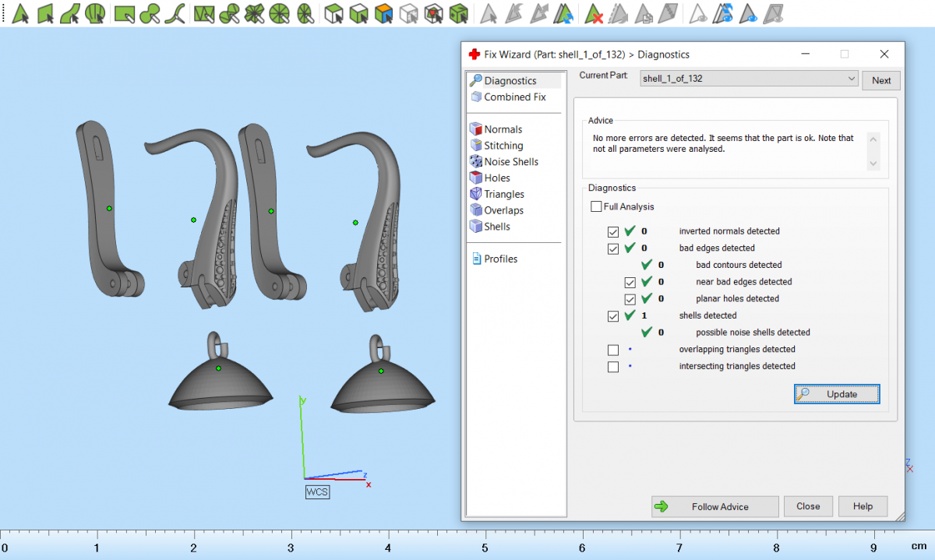This screenshot has width=935, height=560.
Task: Select the Mark Triangle tool in toolbar
Action: pos(21,13)
